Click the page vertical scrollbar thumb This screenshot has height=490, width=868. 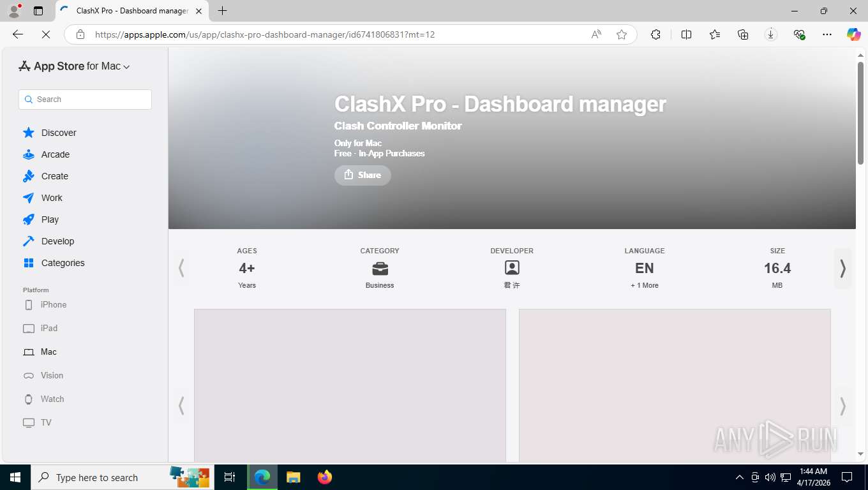860,113
